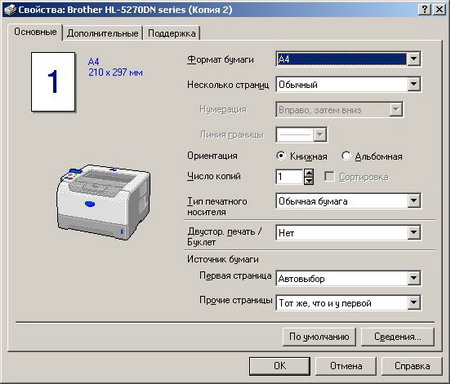Image resolution: width=450 pixels, height=384 pixels.
Task: Click the По умолчанию button
Action: click(319, 337)
